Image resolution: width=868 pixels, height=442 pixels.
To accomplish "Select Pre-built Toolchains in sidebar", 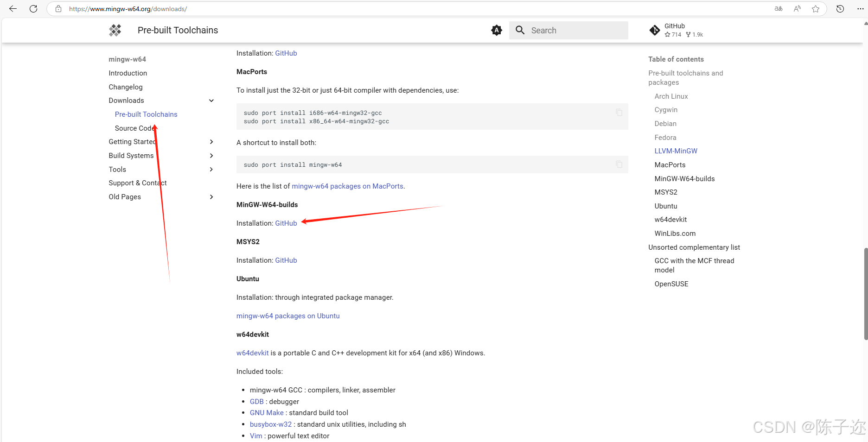I will pos(146,114).
